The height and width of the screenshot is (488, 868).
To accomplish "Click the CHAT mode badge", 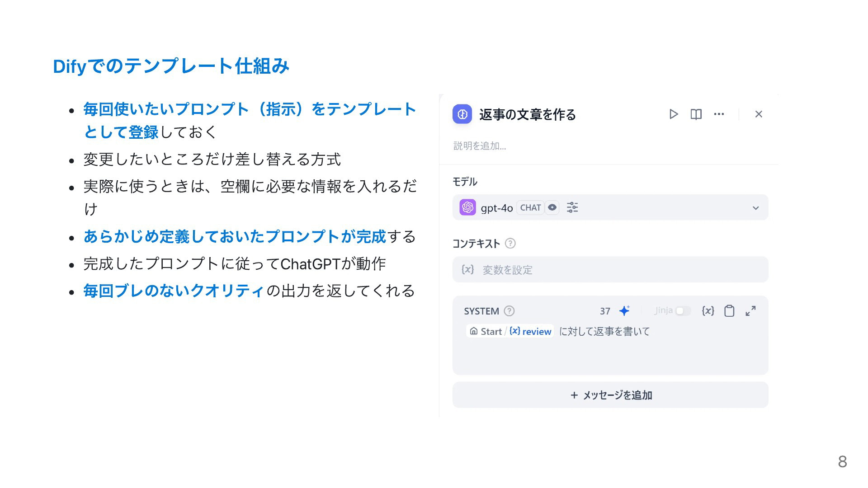I will [530, 207].
